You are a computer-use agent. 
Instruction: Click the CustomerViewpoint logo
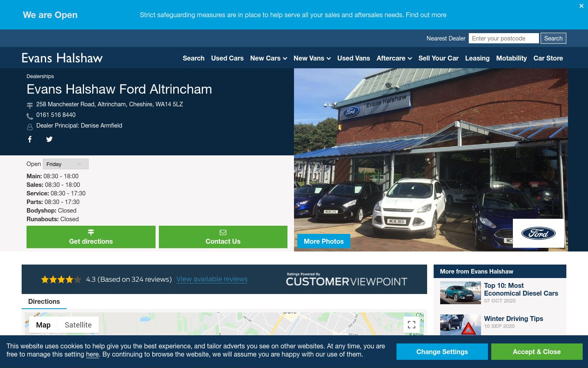click(x=347, y=280)
